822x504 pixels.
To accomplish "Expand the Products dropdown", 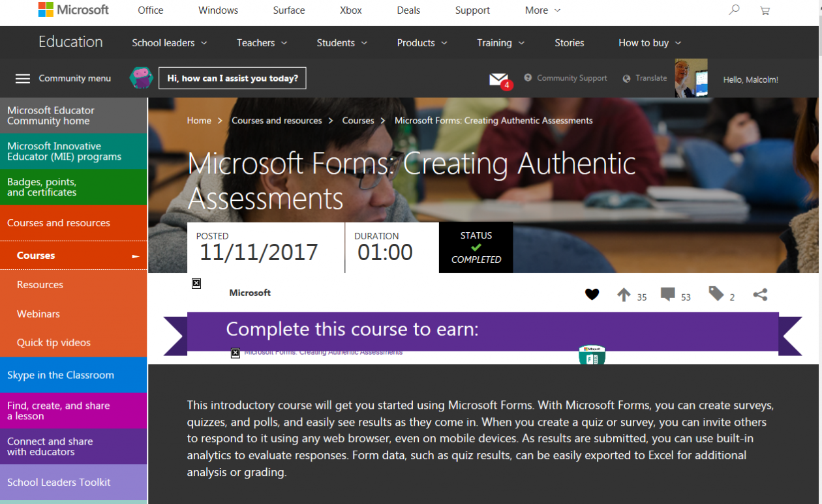I will tap(422, 43).
